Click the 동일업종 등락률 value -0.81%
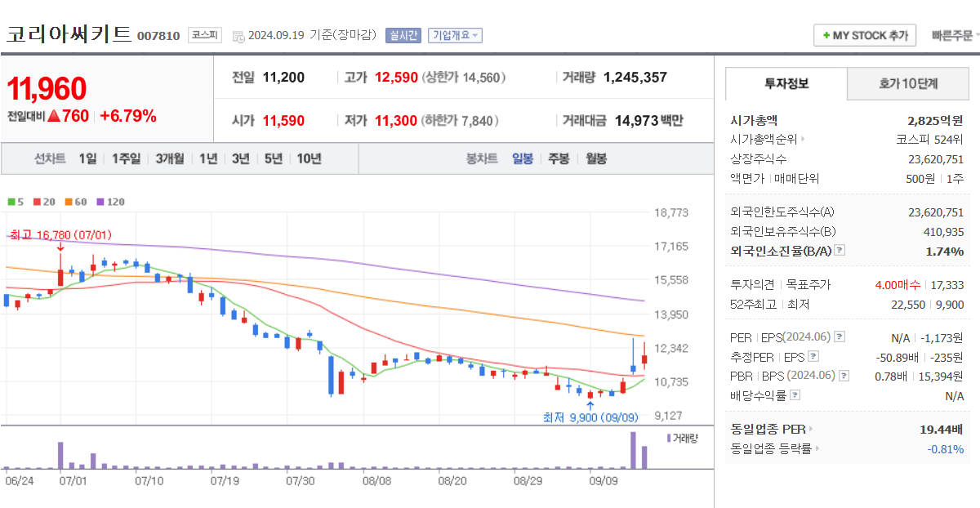 point(945,448)
